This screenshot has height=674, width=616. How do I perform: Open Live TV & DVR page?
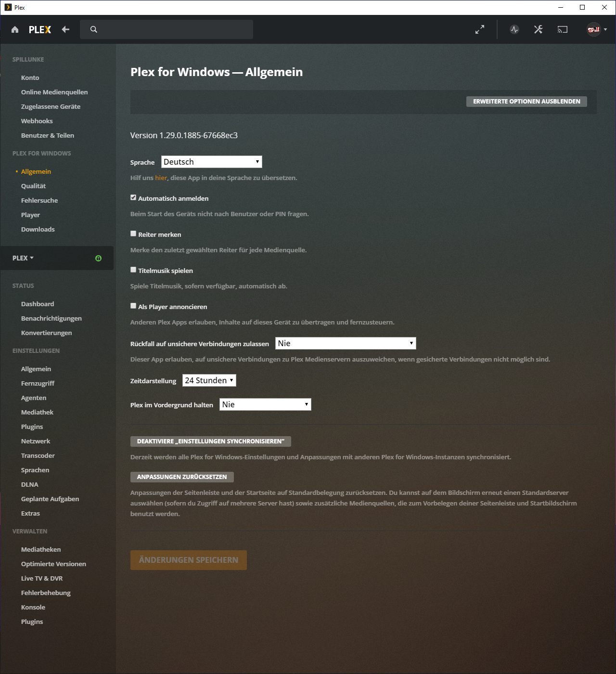pos(42,578)
